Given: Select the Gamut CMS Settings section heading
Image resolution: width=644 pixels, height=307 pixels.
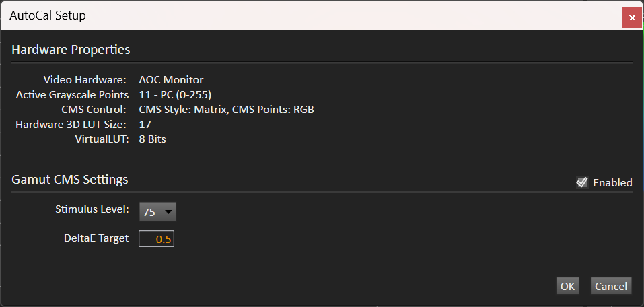Looking at the screenshot, I should point(70,180).
